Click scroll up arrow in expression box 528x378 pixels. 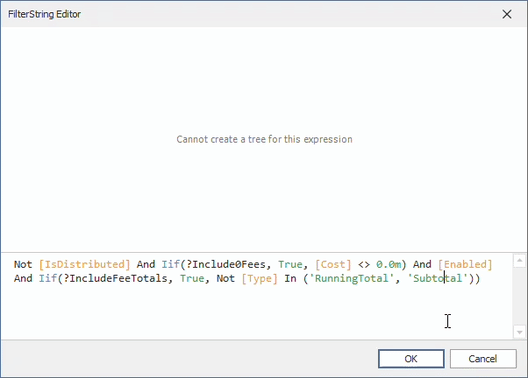[x=520, y=261]
